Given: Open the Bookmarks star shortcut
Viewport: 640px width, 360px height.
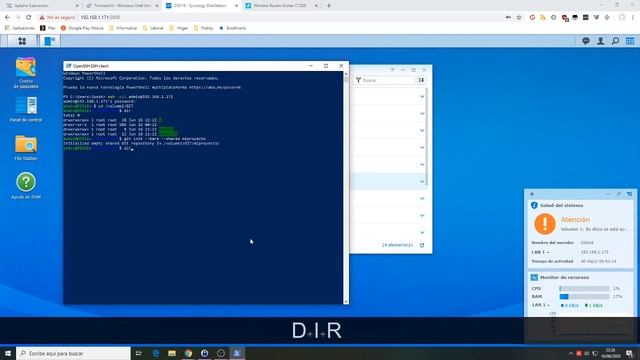Looking at the screenshot, I should pos(233,28).
